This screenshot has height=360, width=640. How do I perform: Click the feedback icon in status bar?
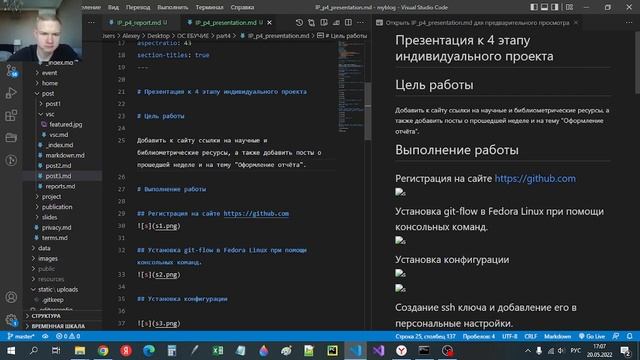[x=616, y=336]
